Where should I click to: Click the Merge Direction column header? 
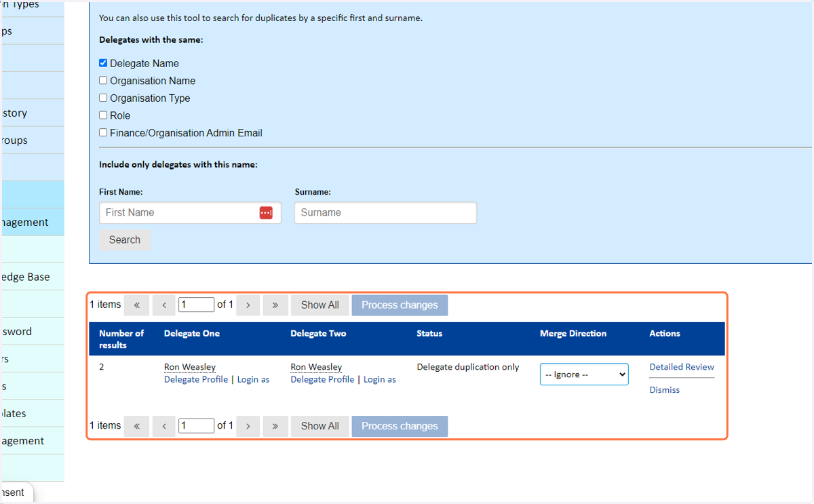[573, 333]
